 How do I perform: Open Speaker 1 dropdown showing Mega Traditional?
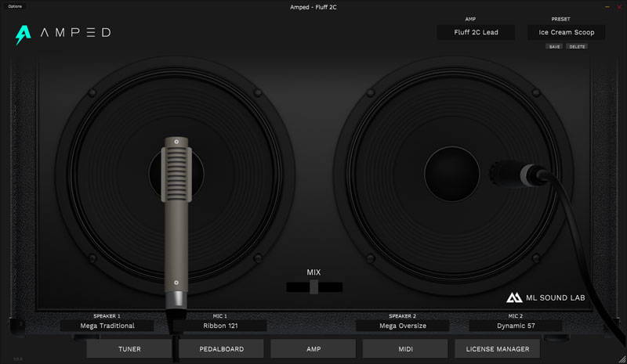point(107,326)
